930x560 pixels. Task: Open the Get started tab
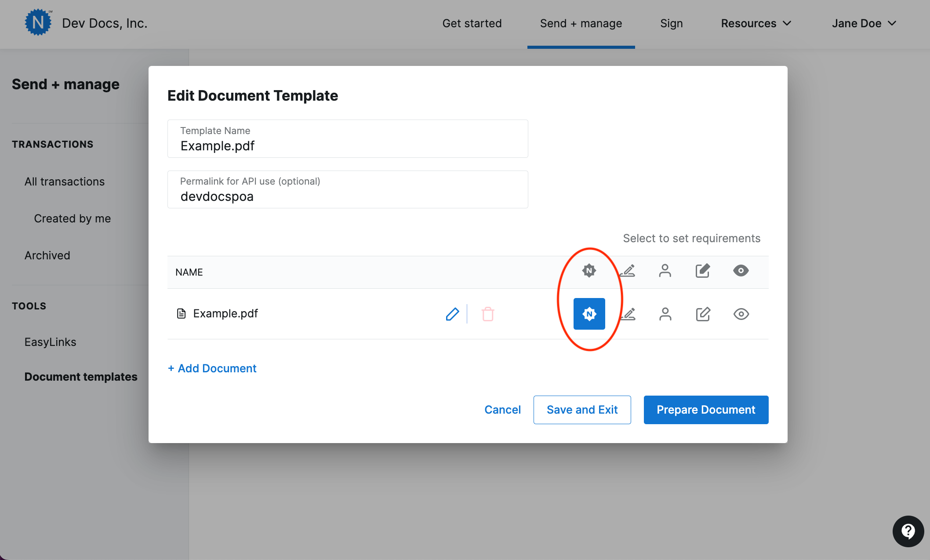pyautogui.click(x=472, y=23)
